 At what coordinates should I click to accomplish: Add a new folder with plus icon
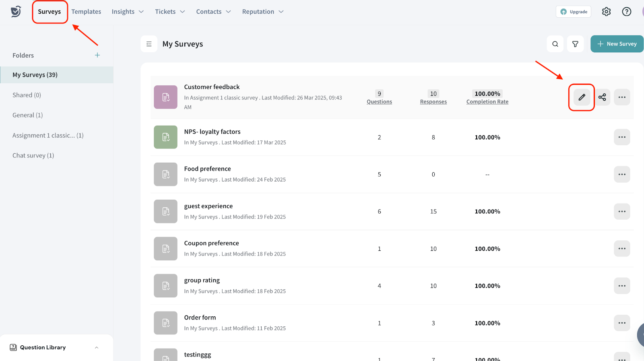click(97, 55)
